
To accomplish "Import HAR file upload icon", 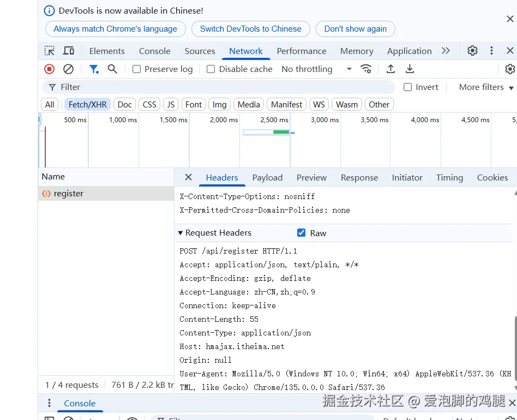I will point(390,69).
